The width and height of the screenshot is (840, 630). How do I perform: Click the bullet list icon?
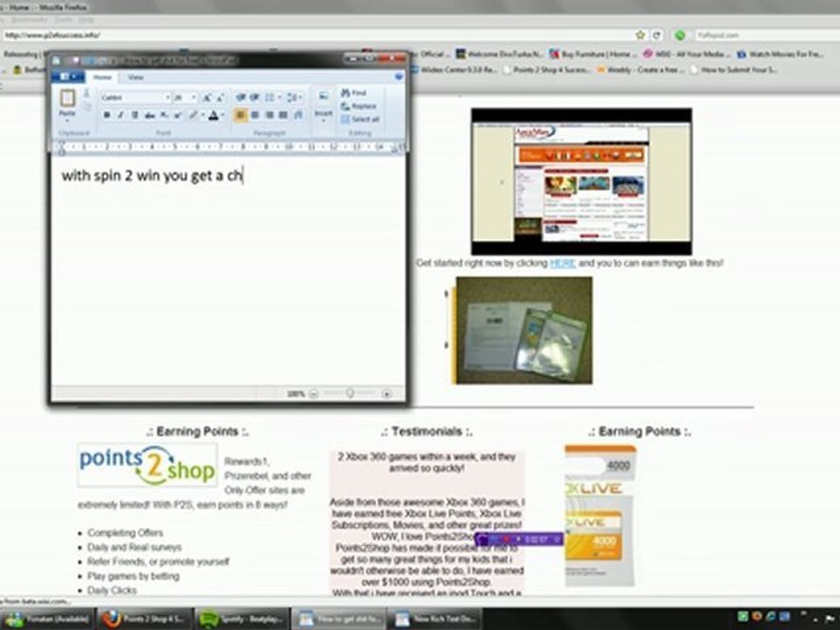(269, 97)
